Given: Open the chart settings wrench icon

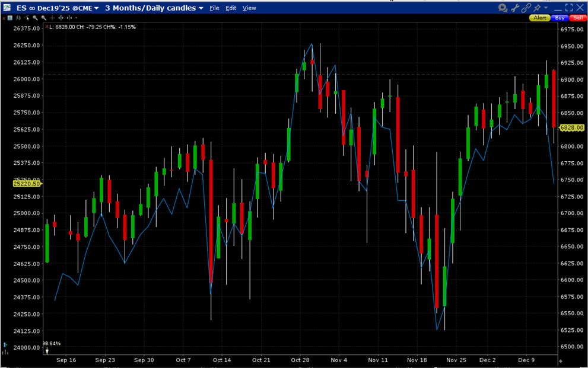Looking at the screenshot, I should coord(515,8).
